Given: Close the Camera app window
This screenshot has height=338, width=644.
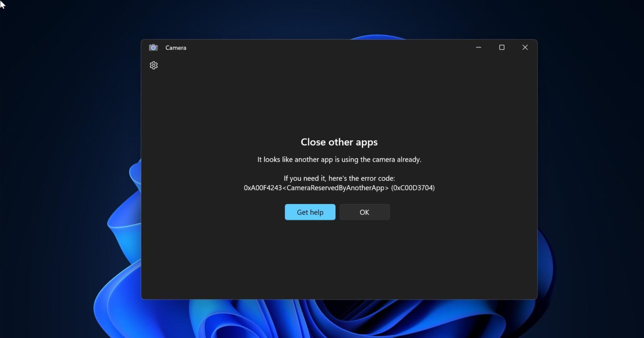Looking at the screenshot, I should 525,47.
